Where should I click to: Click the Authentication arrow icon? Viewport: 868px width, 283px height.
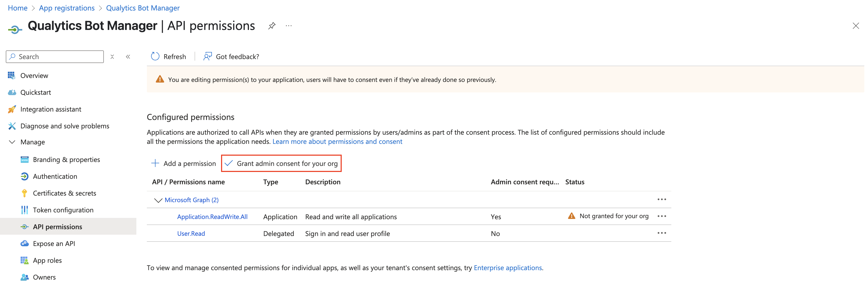25,176
